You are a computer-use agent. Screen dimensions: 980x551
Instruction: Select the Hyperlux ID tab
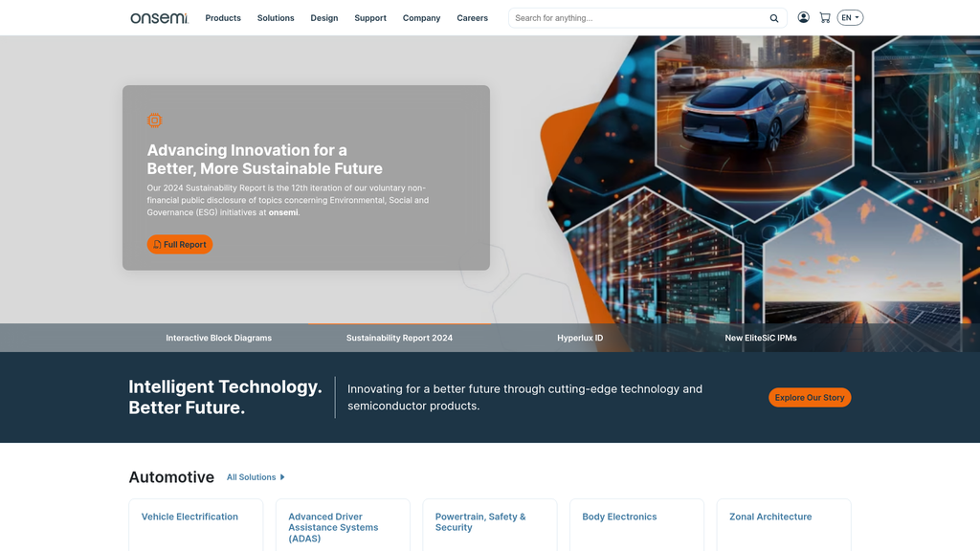pyautogui.click(x=580, y=338)
